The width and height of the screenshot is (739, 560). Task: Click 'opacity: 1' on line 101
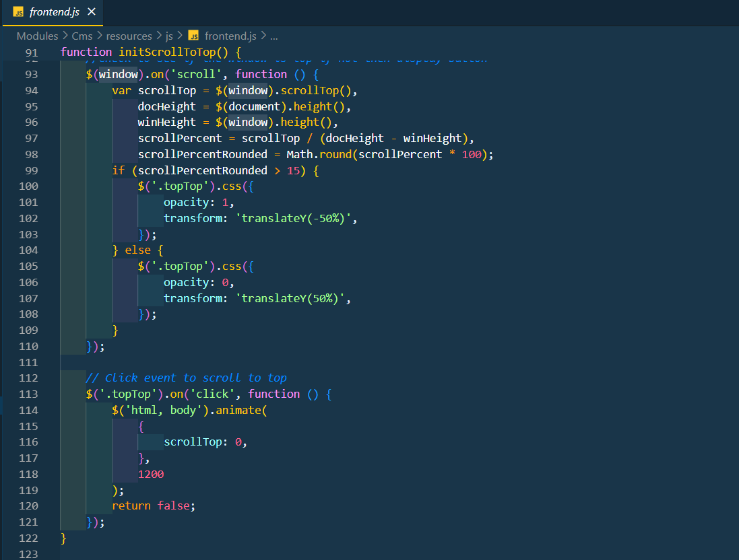coord(196,203)
